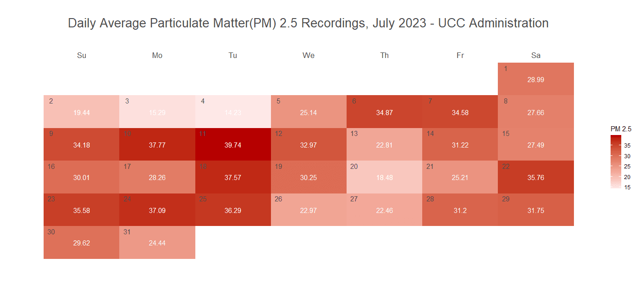Click the July 3 cell showing 15.29
The image size is (644, 290).
point(157,112)
